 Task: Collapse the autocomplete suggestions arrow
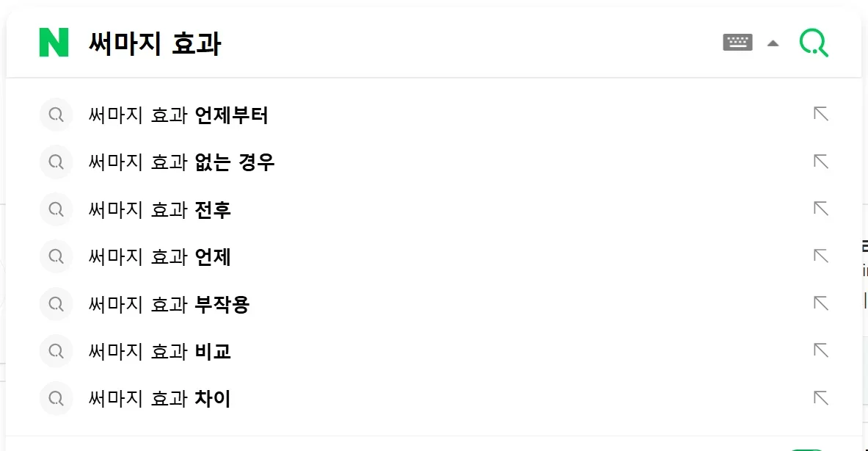[773, 43]
